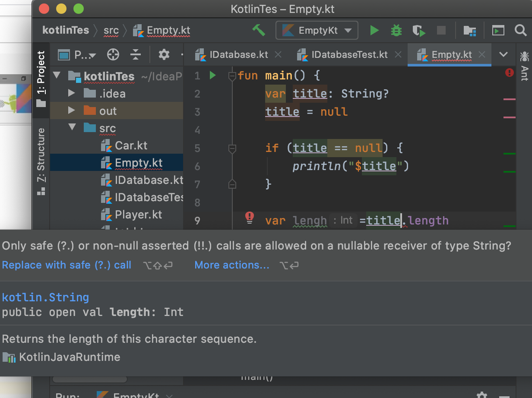Click the red error indicator atop editor
This screenshot has width=532, height=398.
510,73
